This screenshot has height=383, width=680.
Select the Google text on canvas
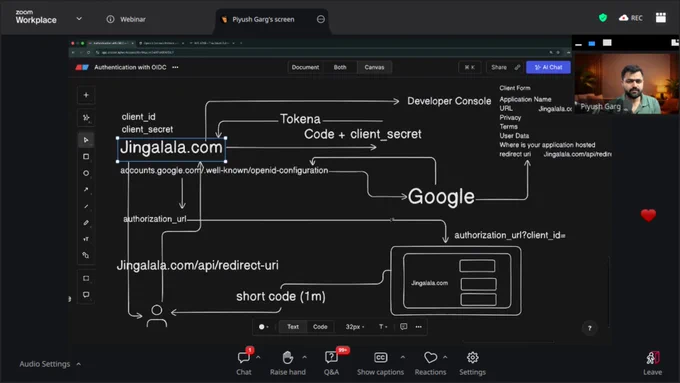click(x=441, y=196)
